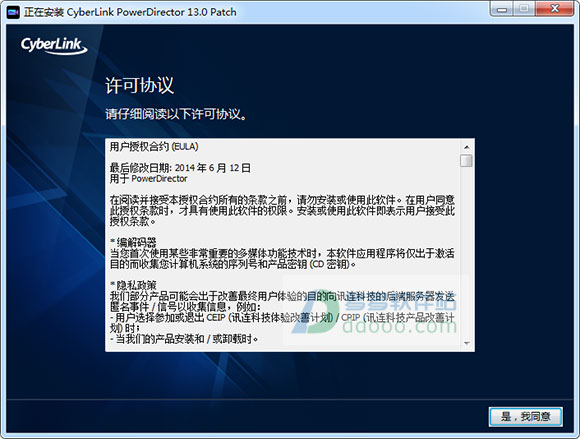The width and height of the screenshot is (580, 439).
Task: Click the window title 正在安装 CyberLink PowerDirector 13.0 Patch
Action: coord(130,12)
